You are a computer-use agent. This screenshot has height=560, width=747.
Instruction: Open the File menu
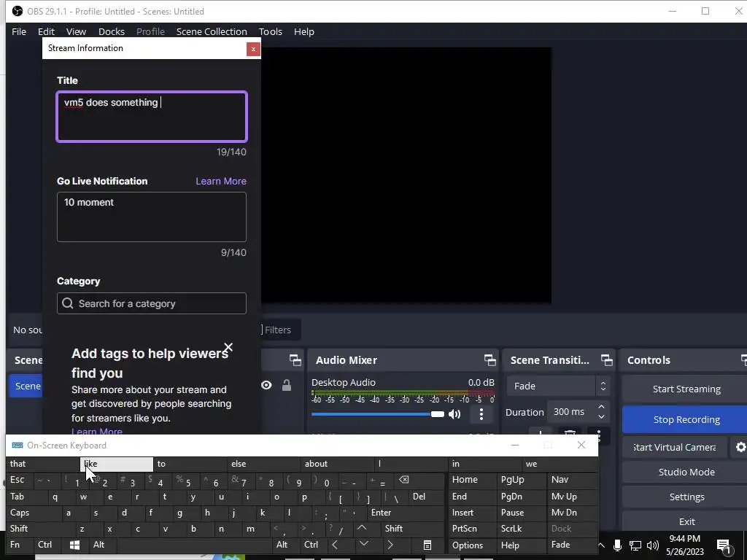pos(19,32)
